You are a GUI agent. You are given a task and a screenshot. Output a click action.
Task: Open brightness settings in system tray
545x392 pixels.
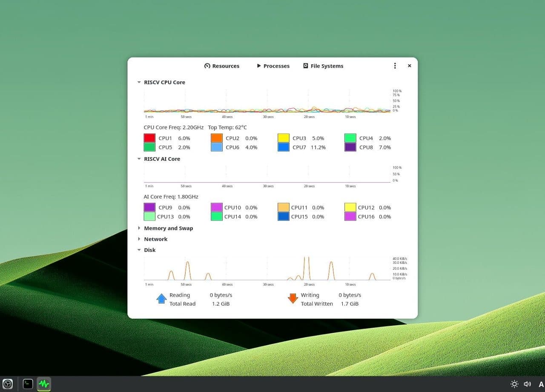tap(514, 384)
